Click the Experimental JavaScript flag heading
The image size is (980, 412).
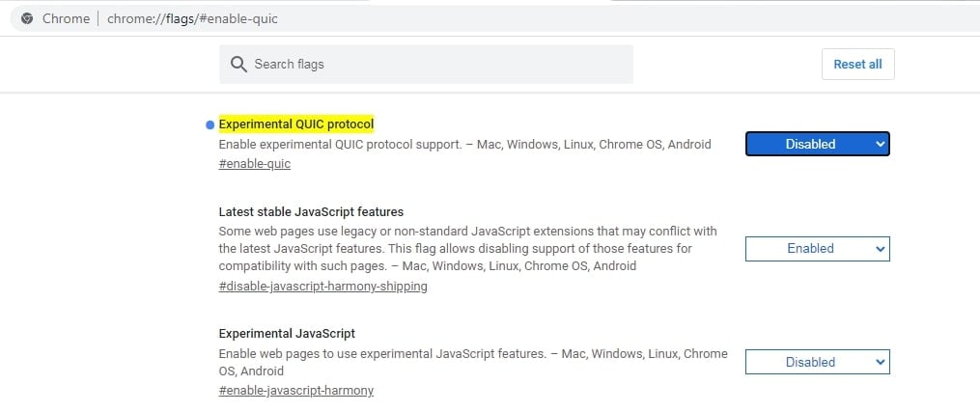pyautogui.click(x=287, y=333)
